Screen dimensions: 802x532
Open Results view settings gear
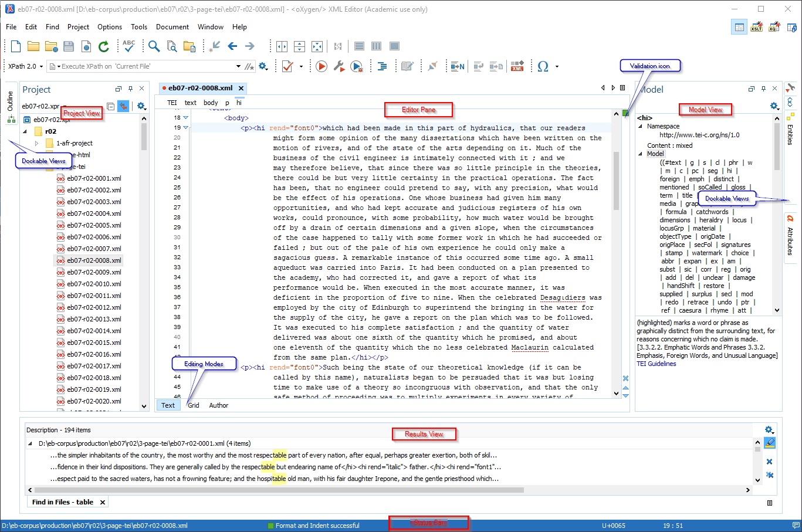(x=769, y=430)
